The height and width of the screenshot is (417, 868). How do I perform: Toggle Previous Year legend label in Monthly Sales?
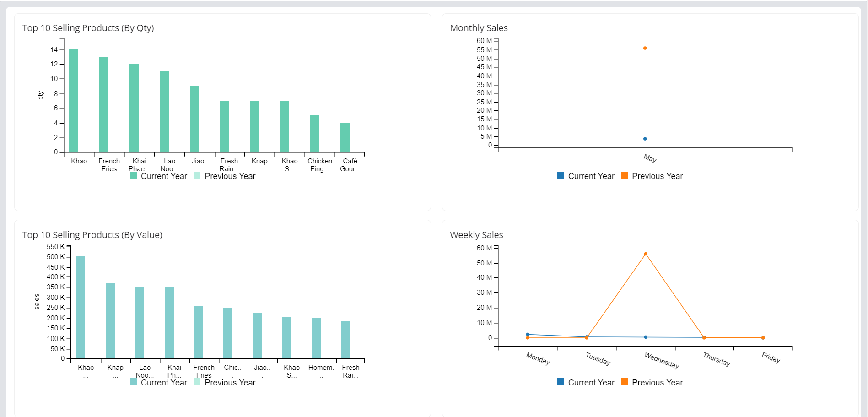tap(657, 176)
